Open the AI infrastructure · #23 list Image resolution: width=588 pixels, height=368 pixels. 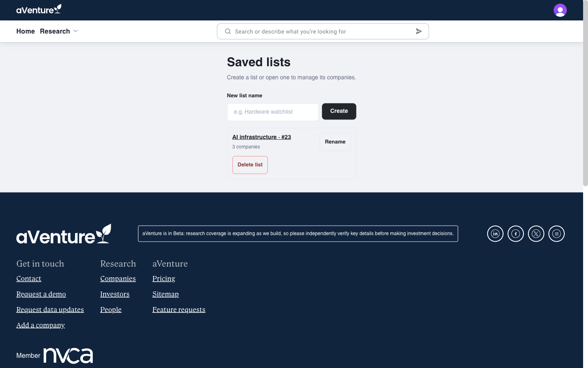pos(261,137)
